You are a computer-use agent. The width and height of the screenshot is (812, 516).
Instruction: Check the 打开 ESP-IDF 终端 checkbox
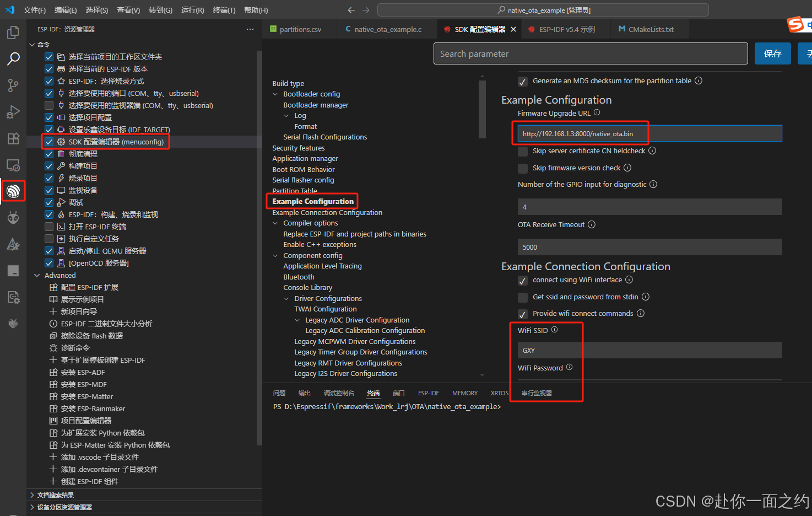pyautogui.click(x=49, y=227)
